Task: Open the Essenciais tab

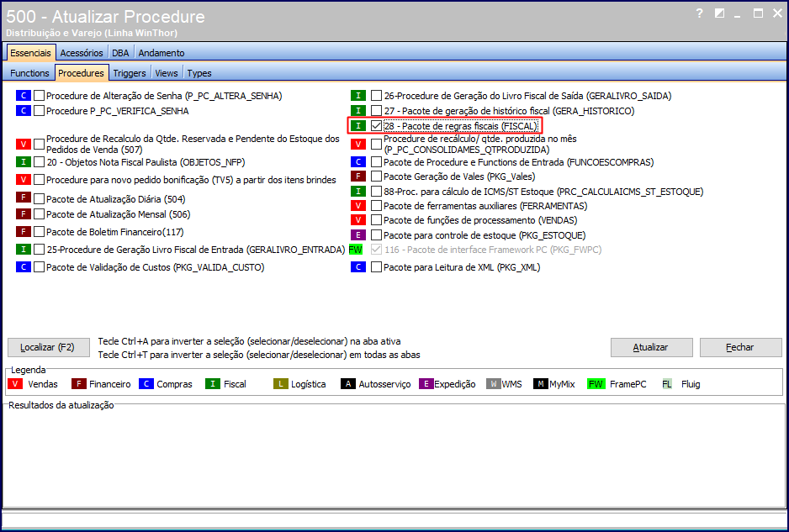Action: click(30, 53)
